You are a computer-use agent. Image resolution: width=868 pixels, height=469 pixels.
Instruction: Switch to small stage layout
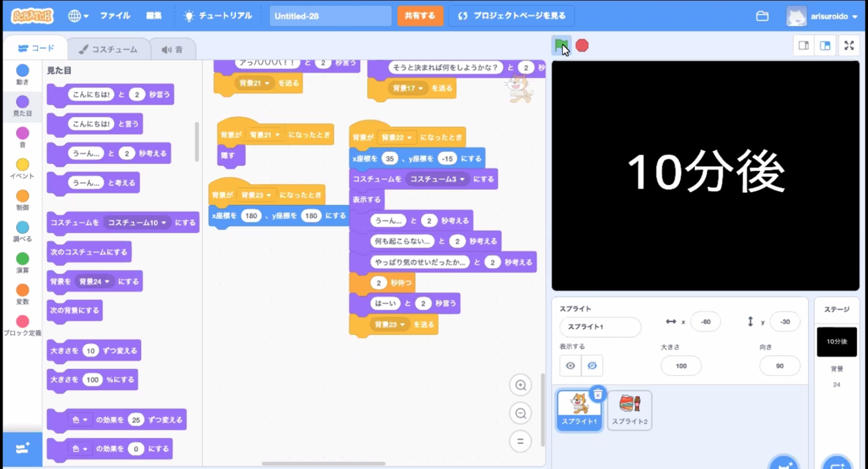click(x=804, y=46)
